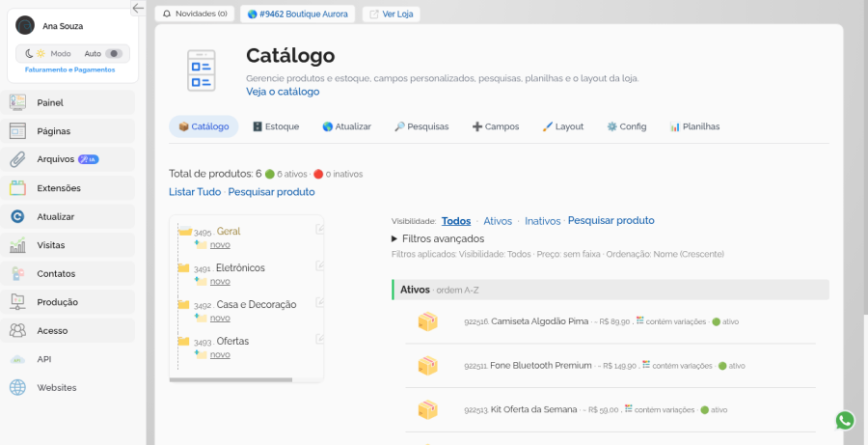The image size is (868, 445).
Task: Click #9462 Boutique Aurora store button
Action: pos(297,14)
